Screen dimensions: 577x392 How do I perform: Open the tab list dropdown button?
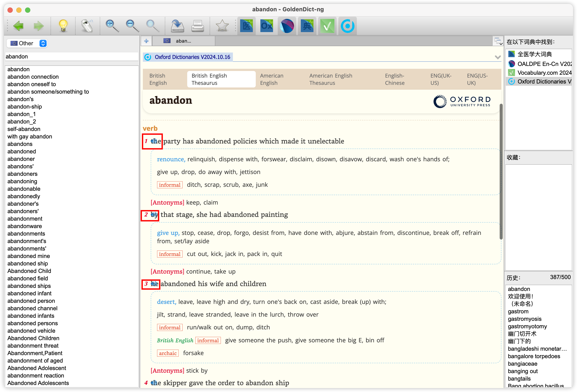coord(498,41)
